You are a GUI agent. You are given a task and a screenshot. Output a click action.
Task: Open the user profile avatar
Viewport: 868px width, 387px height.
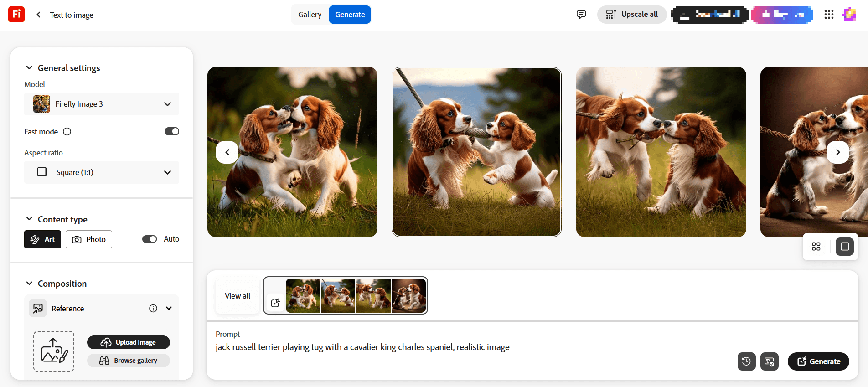click(849, 15)
